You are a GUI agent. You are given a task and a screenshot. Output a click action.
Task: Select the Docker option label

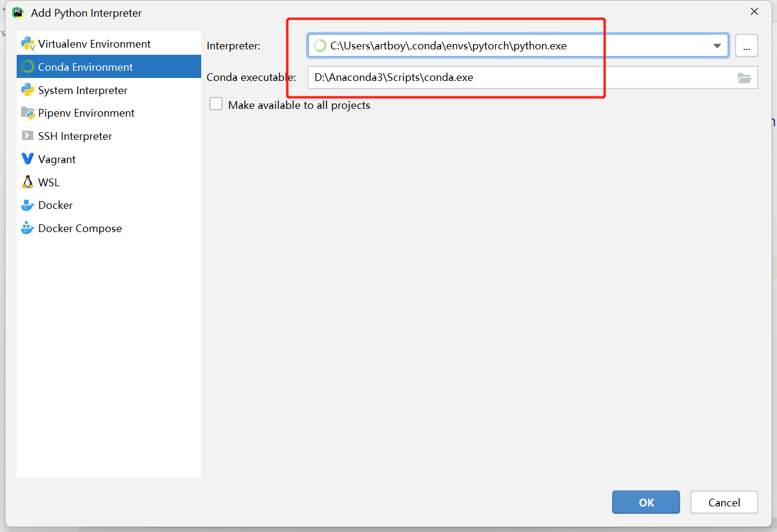point(55,205)
